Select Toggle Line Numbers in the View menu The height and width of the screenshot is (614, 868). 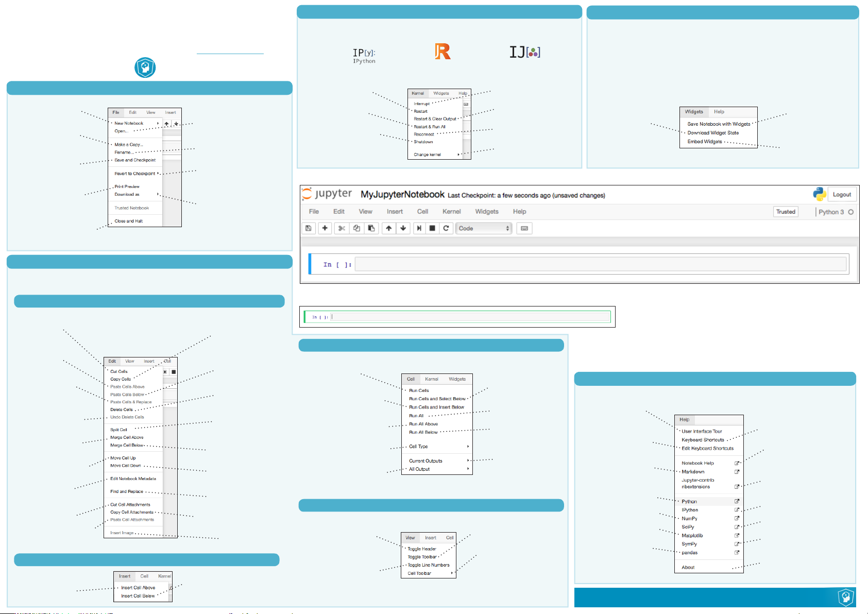tap(429, 565)
